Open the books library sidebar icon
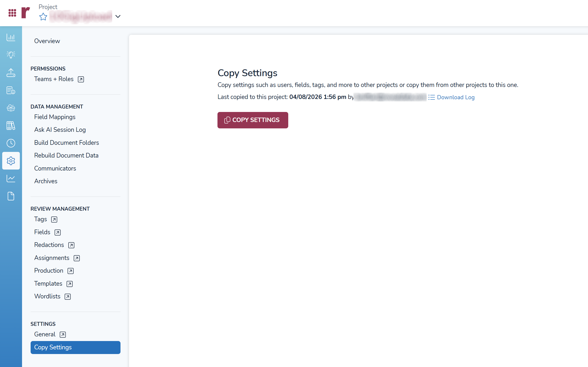 (x=11, y=126)
